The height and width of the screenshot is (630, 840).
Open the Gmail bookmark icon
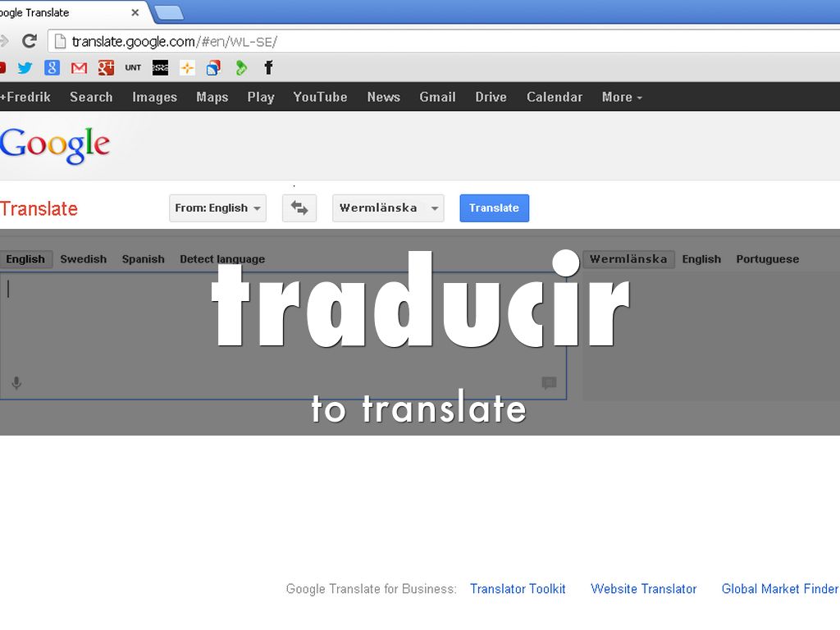point(79,68)
